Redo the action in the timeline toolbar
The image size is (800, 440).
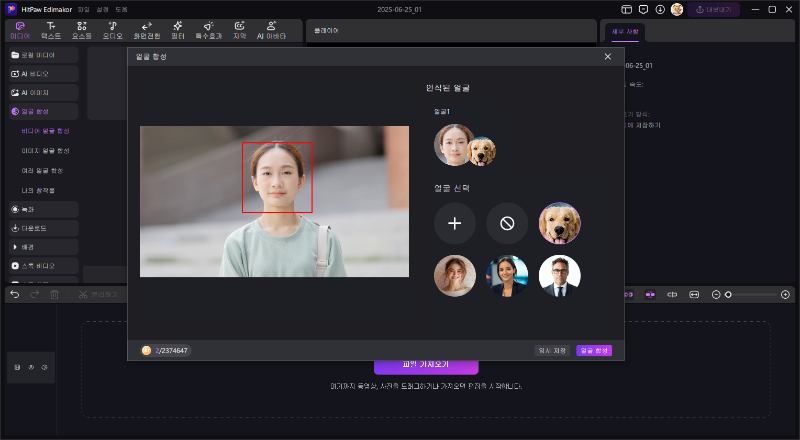tap(35, 295)
